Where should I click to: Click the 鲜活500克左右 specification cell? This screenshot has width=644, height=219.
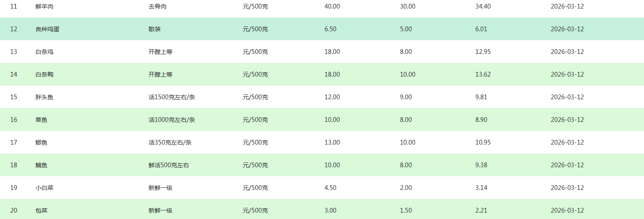[x=169, y=165]
